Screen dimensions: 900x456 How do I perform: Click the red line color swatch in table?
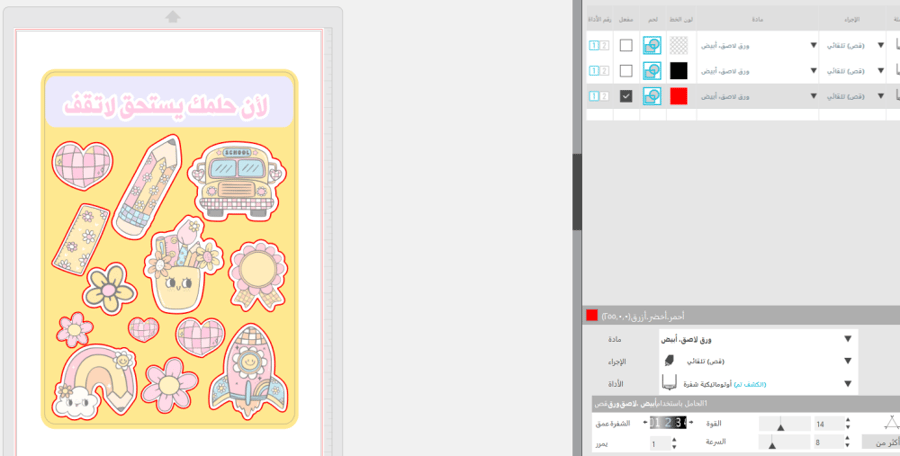click(x=678, y=96)
